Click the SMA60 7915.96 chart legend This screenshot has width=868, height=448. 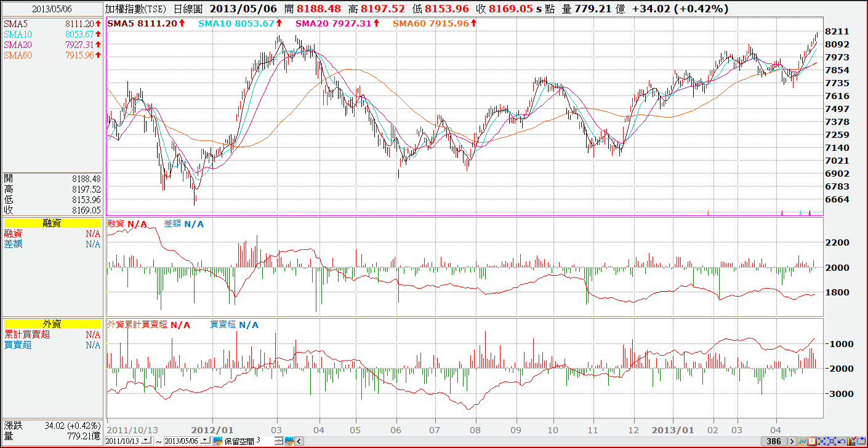click(x=433, y=23)
